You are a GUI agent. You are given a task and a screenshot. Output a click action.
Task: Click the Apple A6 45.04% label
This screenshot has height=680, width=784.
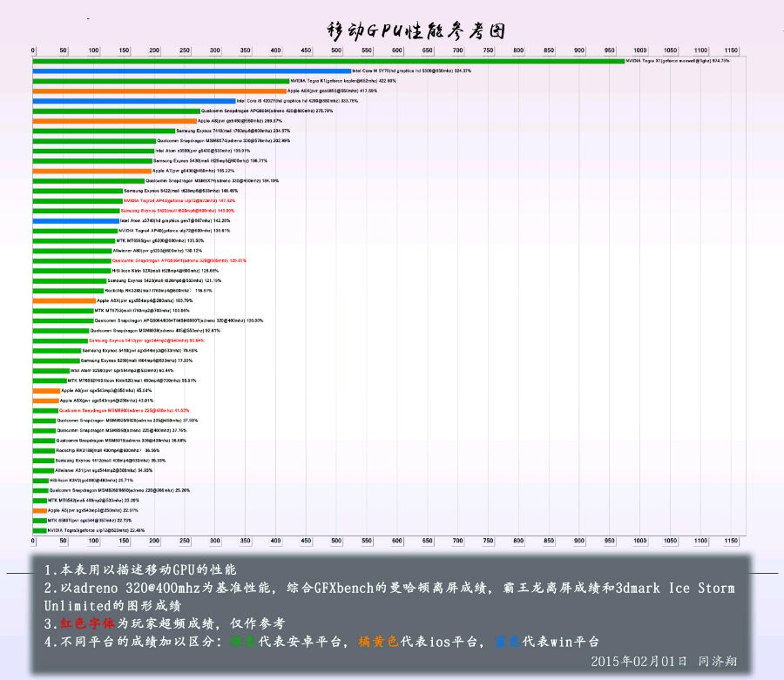(106, 391)
